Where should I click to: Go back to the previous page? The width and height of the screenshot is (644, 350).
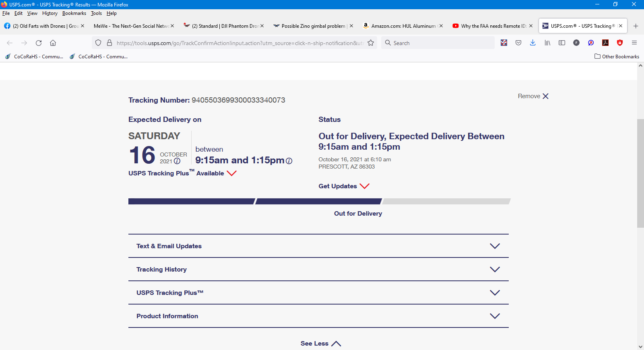(x=10, y=43)
